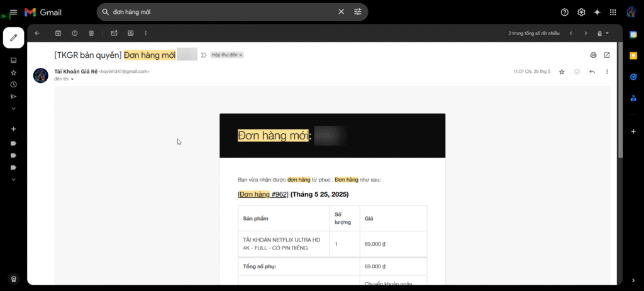The image size is (644, 291).
Task: Open Sent in the left sidebar
Action: click(x=14, y=96)
